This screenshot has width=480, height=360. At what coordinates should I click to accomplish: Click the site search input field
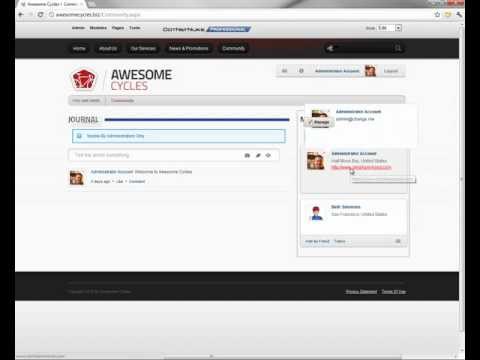(362, 48)
